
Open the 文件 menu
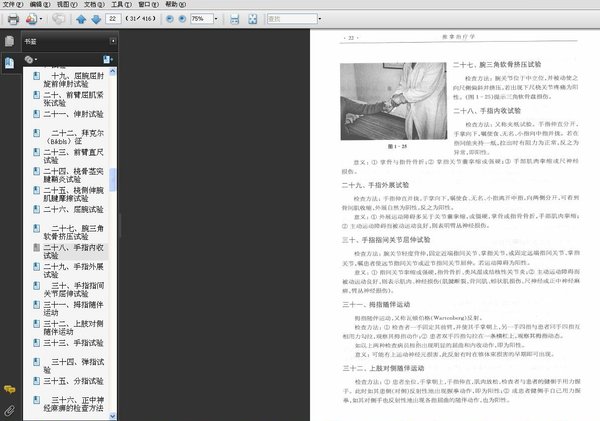coord(11,5)
